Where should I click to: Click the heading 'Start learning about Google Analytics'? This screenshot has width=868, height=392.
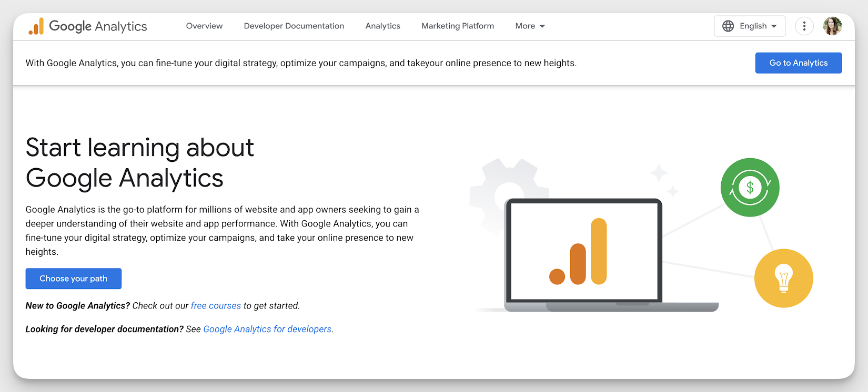click(x=140, y=163)
